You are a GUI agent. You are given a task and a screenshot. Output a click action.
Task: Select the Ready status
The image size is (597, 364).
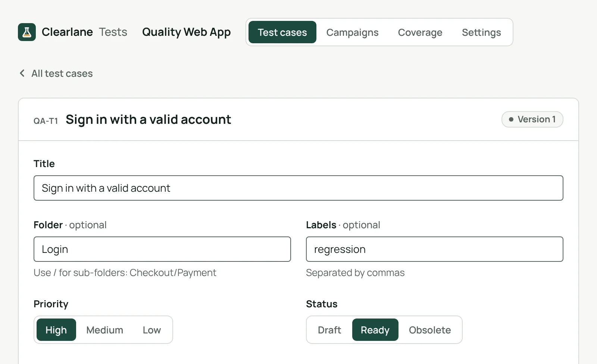point(375,330)
